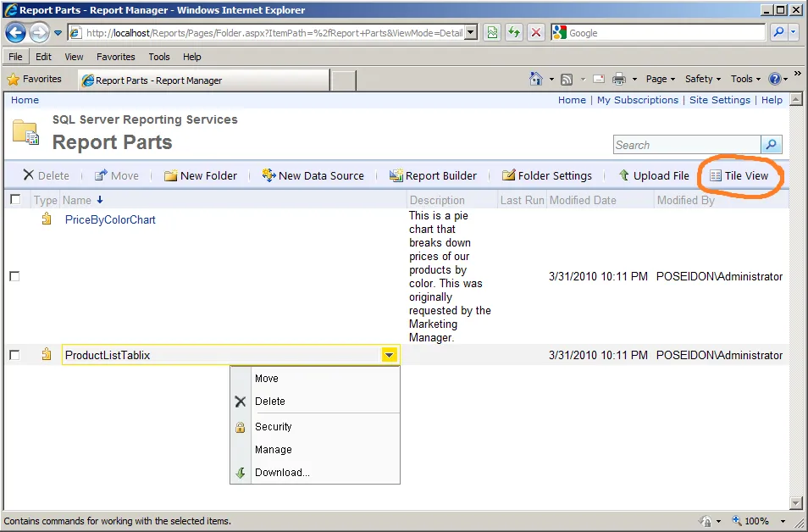808x532 pixels.
Task: Click the Read Mail envelope icon
Action: (x=598, y=79)
